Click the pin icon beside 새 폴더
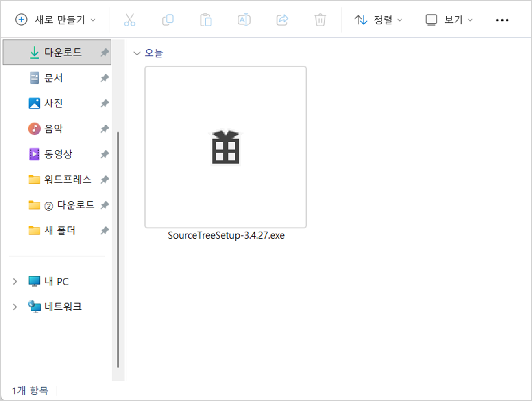The height and width of the screenshot is (401, 532). coord(105,230)
